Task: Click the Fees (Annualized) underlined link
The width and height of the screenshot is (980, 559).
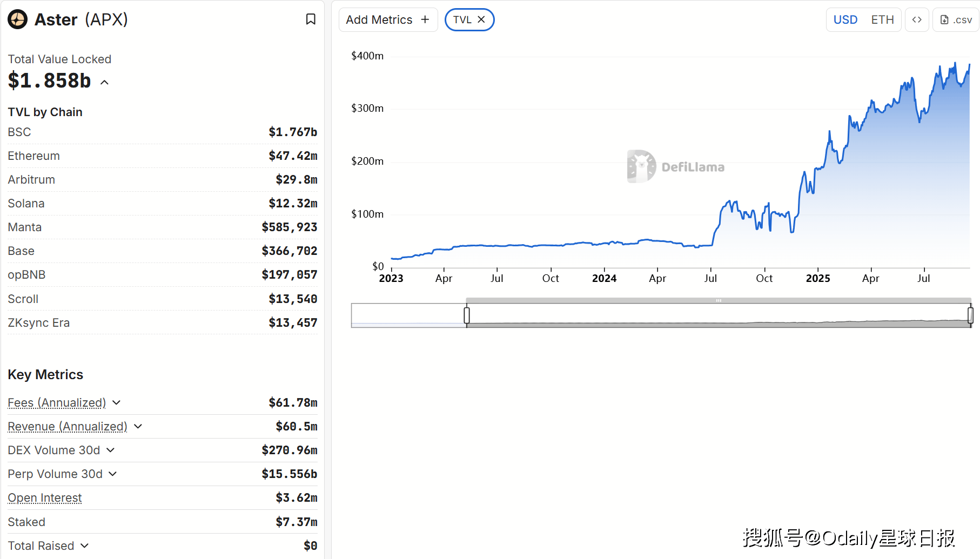Action: click(x=56, y=403)
